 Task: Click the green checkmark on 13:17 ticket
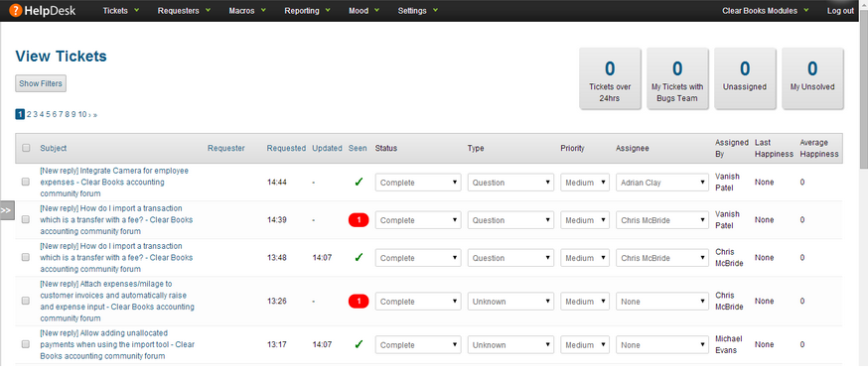tap(359, 344)
